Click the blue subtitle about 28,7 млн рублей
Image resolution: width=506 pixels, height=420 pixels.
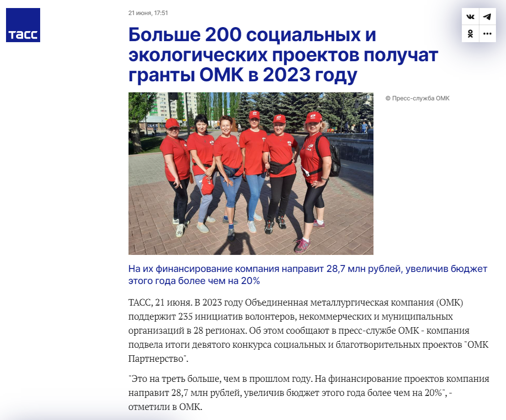(308, 275)
